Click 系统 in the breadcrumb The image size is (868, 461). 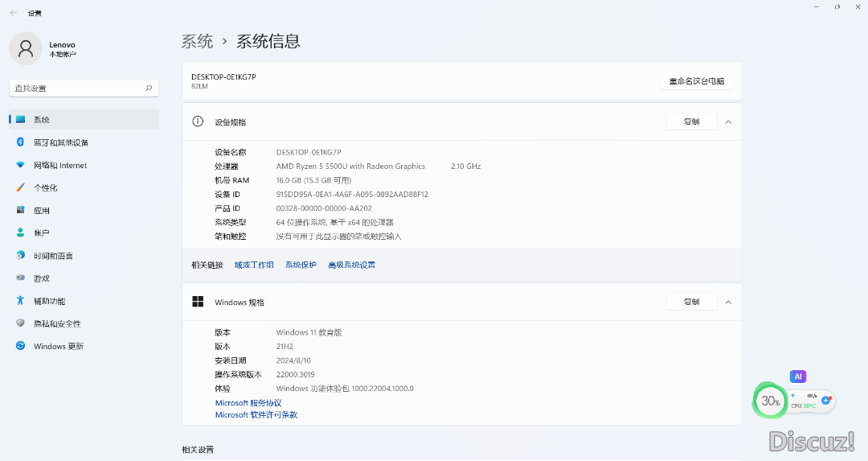(x=197, y=41)
